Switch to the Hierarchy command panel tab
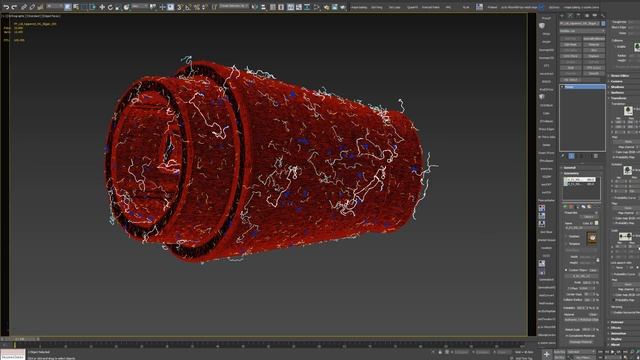The image size is (640, 360). click(578, 16)
